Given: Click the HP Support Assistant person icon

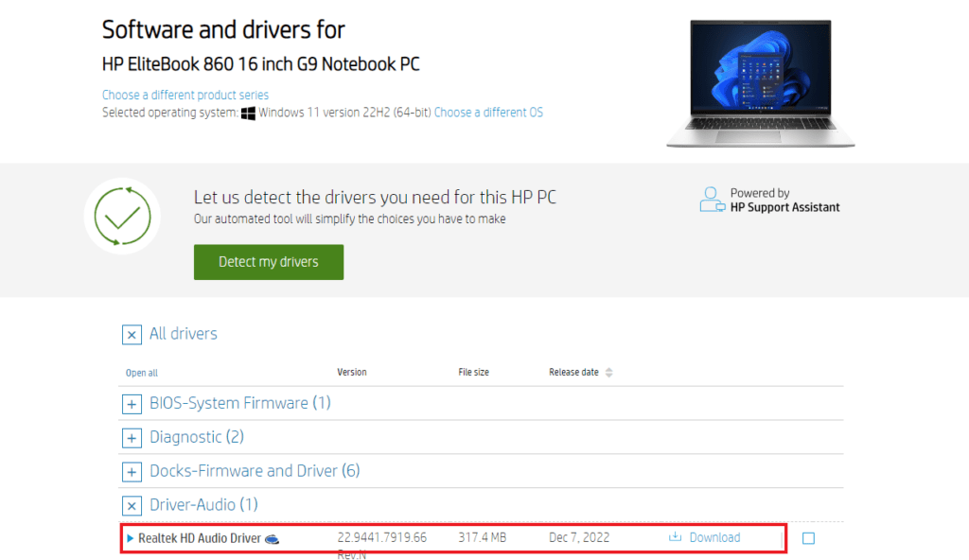Looking at the screenshot, I should point(712,198).
